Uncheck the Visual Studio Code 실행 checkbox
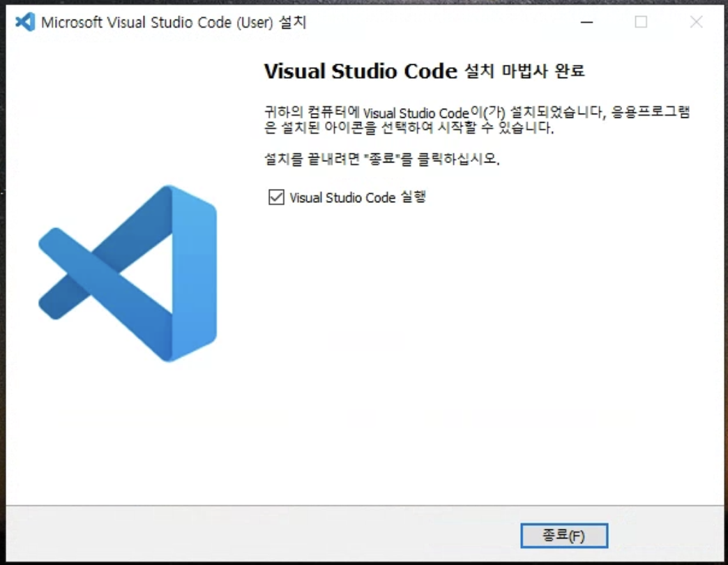 [276, 197]
